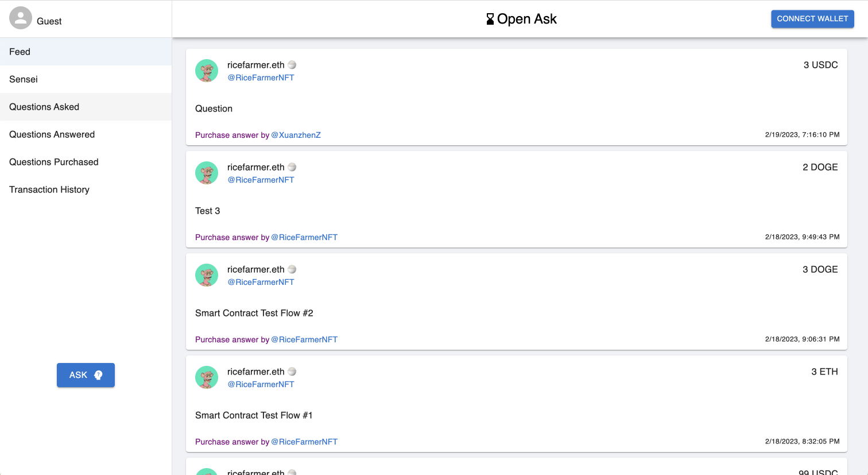Click the avatar on the 'Test 3' question card
The image size is (868, 475).
(207, 172)
